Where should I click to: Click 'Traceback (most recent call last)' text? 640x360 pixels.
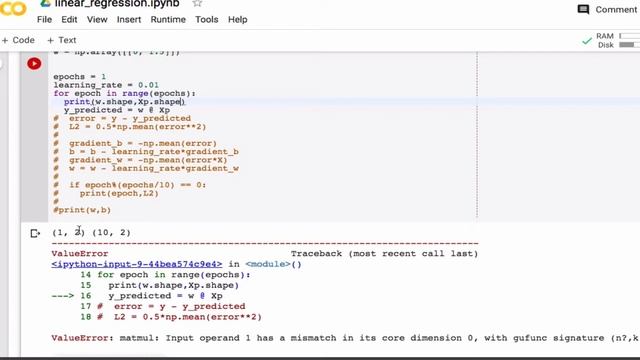point(384,253)
